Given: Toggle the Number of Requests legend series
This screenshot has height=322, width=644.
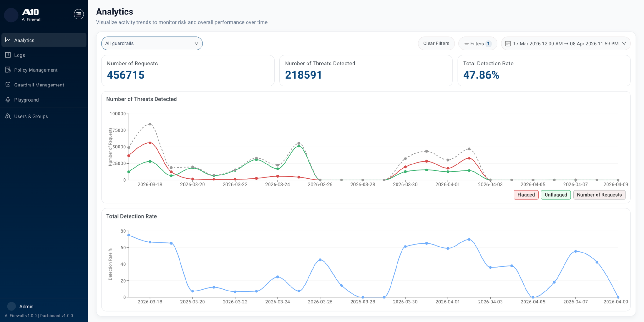Looking at the screenshot, I should point(599,195).
